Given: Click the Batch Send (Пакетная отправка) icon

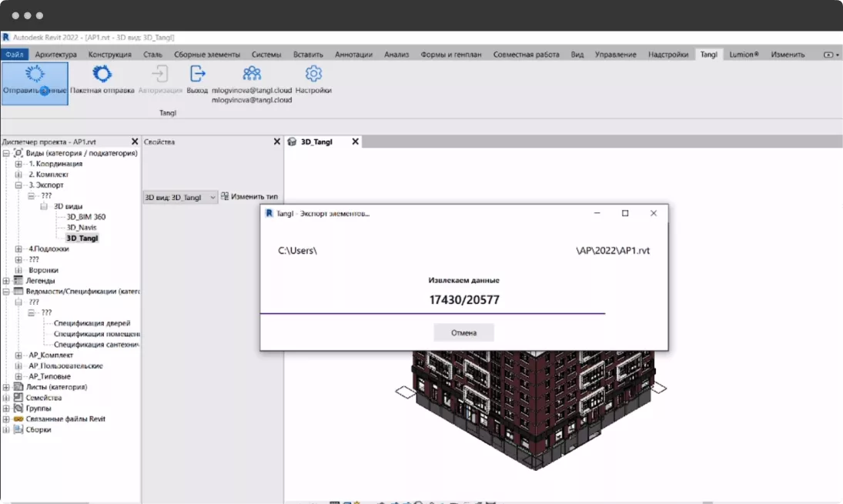Looking at the screenshot, I should point(102,74).
